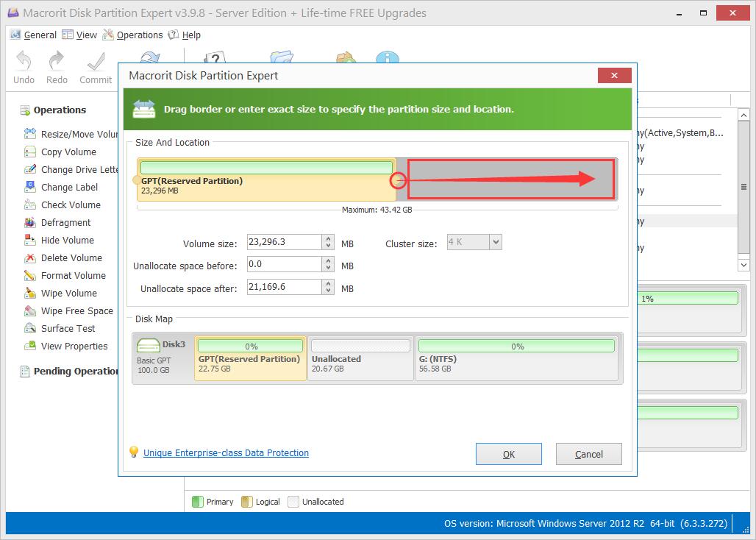756x540 pixels.
Task: Click the Undo toolbar icon
Action: click(23, 66)
